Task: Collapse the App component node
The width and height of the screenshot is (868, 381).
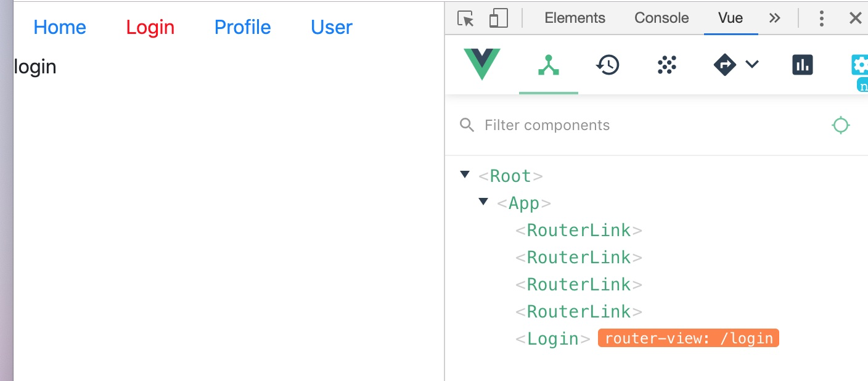Action: pos(483,202)
